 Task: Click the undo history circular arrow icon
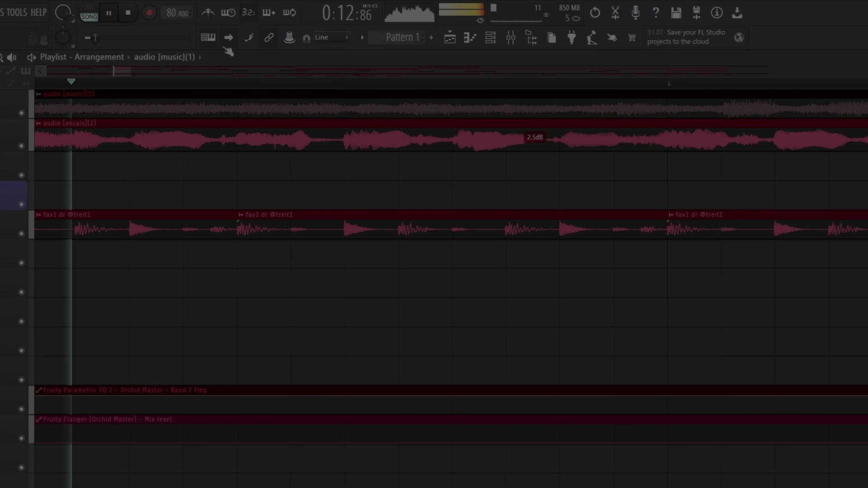click(595, 13)
